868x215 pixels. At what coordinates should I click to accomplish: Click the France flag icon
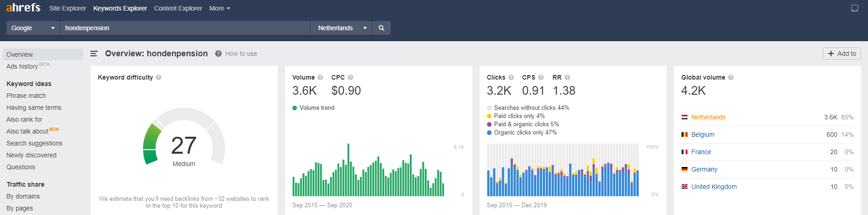684,152
